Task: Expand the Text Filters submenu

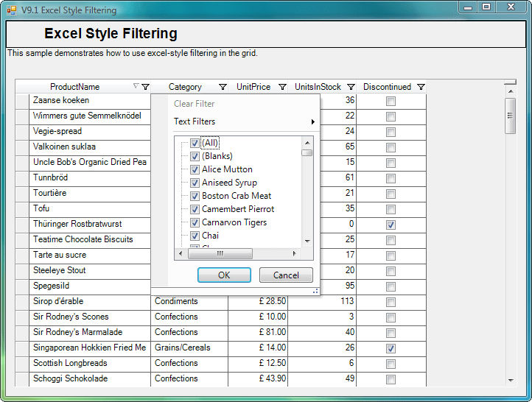Action: tap(243, 121)
